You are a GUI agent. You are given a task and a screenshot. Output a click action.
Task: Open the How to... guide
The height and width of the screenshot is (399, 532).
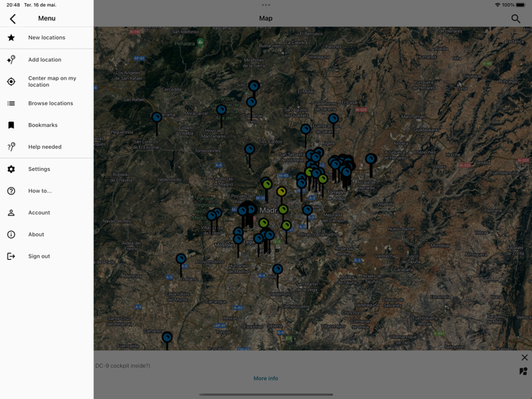[46, 191]
